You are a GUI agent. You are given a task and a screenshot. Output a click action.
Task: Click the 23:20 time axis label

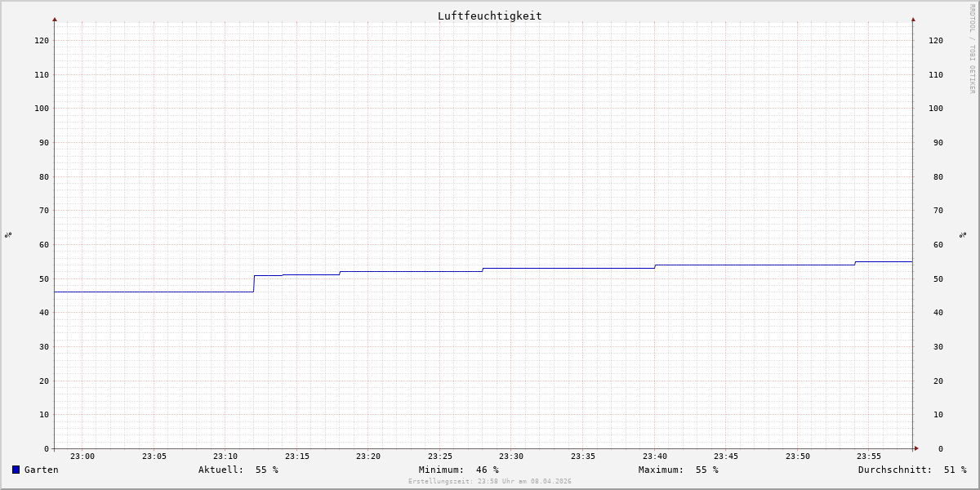click(368, 457)
